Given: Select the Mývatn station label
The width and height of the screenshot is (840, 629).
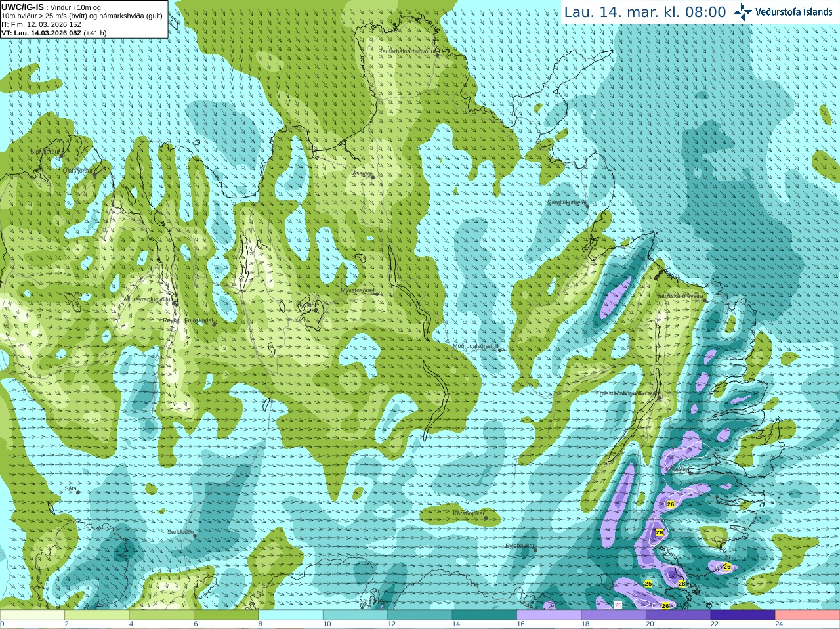Looking at the screenshot, I should click(306, 305).
